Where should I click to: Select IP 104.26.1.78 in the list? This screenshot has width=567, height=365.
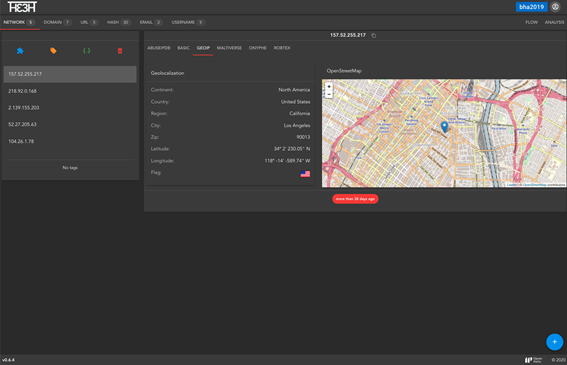tap(70, 141)
